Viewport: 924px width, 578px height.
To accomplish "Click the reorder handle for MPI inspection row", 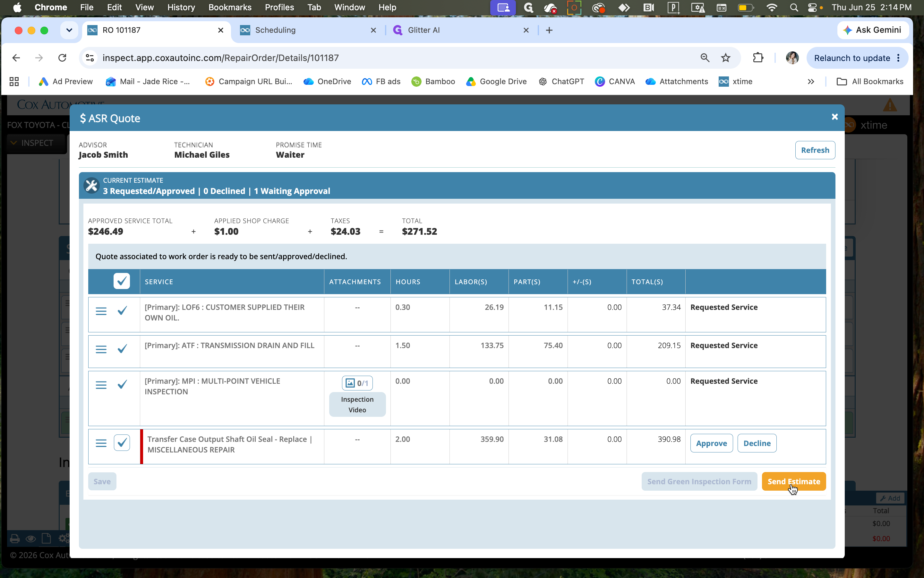I will pyautogui.click(x=101, y=385).
